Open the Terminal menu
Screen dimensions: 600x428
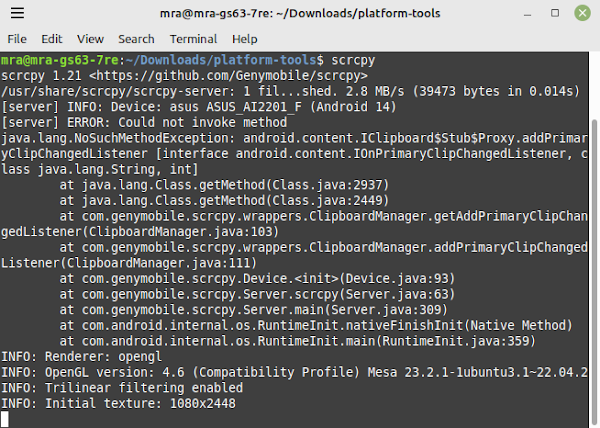click(x=193, y=39)
